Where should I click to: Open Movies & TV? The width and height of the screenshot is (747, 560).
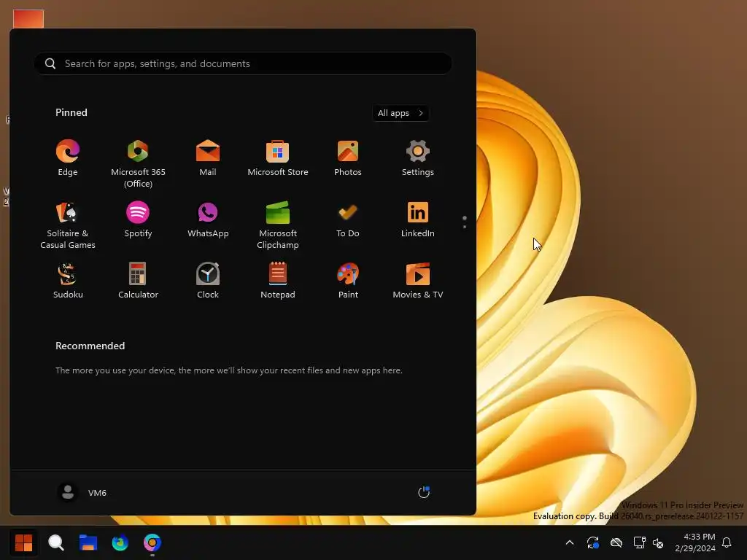(418, 281)
